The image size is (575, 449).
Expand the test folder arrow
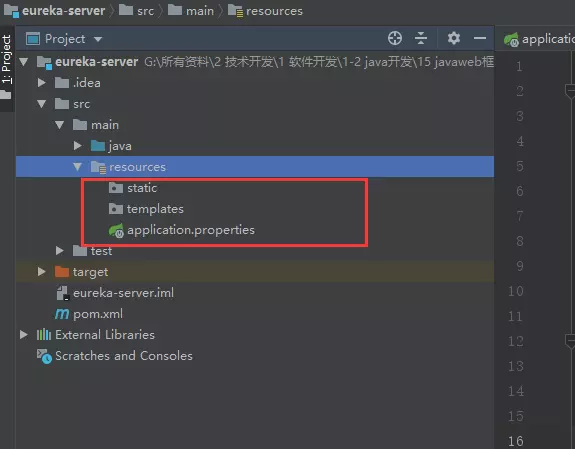[x=59, y=251]
